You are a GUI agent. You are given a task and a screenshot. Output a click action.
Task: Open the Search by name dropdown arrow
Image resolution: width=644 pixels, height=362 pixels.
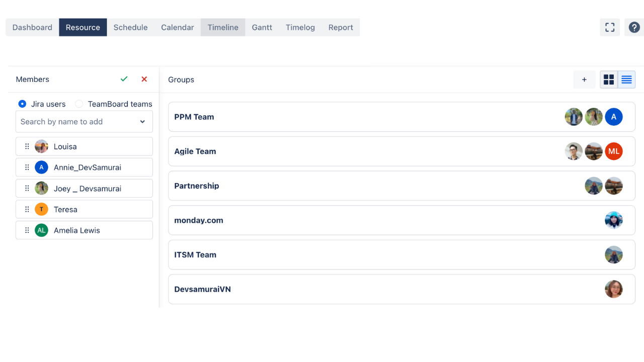point(142,122)
